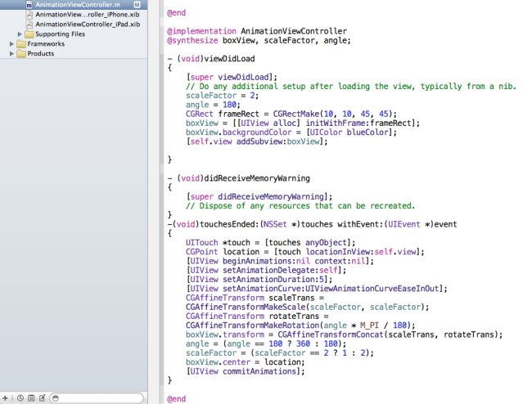
Task: Select the Products folder row
Action: [40, 53]
